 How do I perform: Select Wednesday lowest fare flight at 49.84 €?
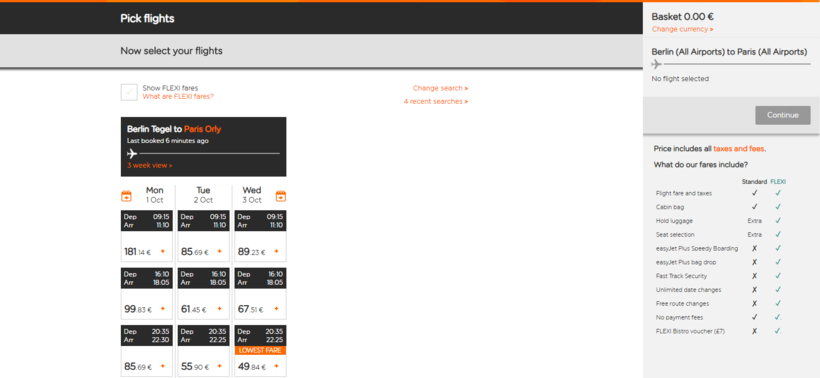260,351
